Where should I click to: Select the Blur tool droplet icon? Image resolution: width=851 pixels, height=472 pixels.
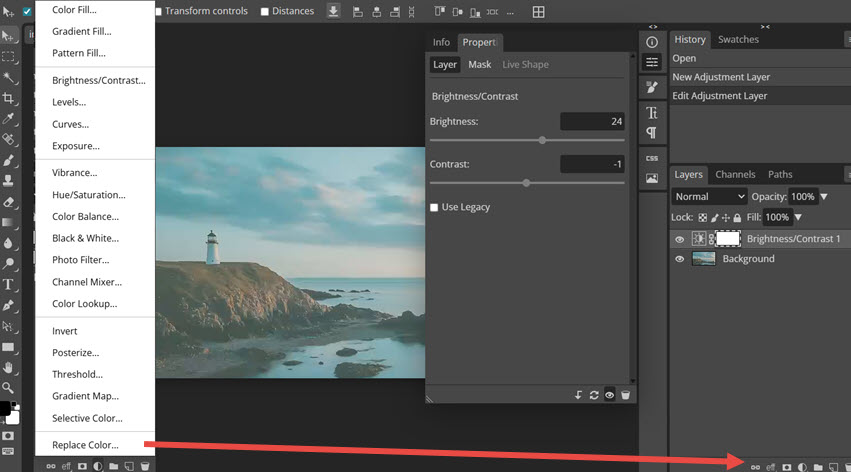pos(8,243)
